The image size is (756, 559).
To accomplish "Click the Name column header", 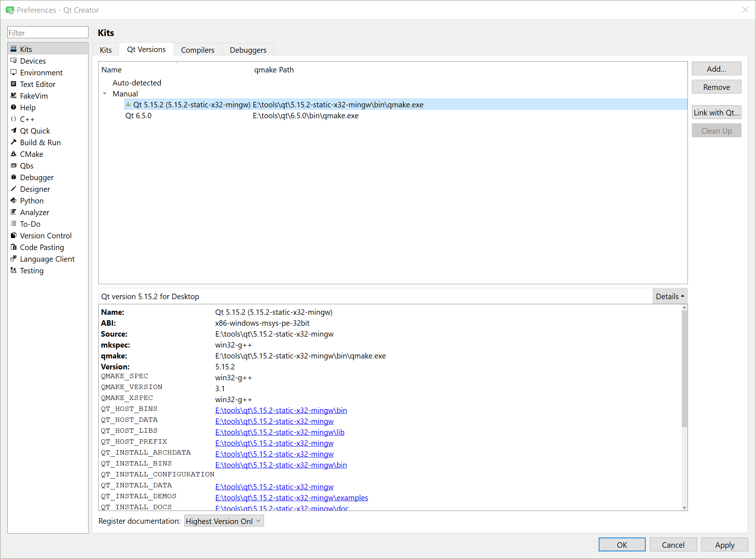I will [x=175, y=70].
